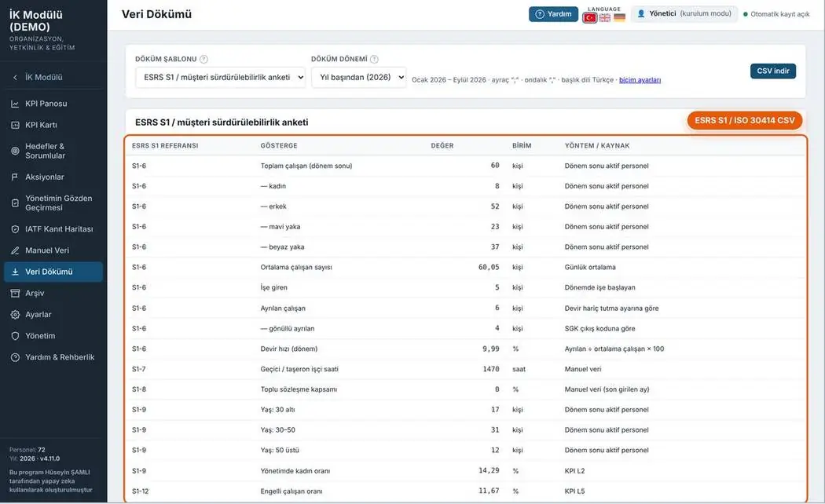Click the CSV indir button
Viewport: 825px width, 504px height.
pos(773,71)
